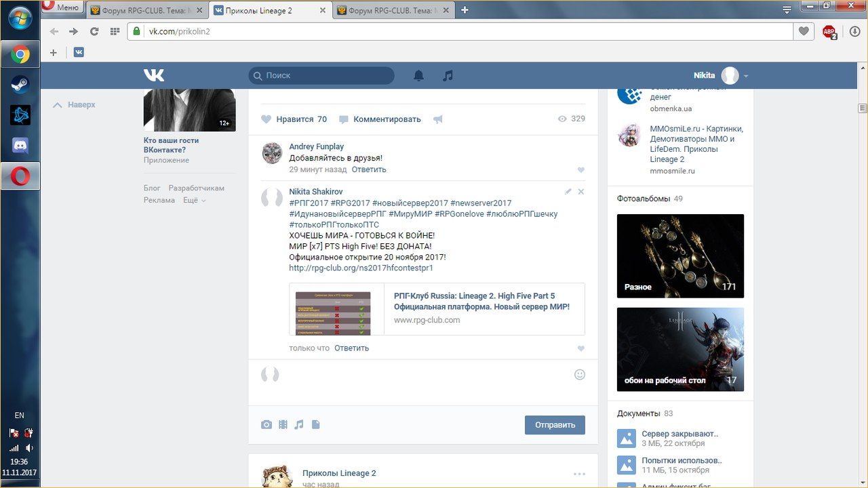Attach a document to the comment
The height and width of the screenshot is (488, 868).
pos(315,425)
